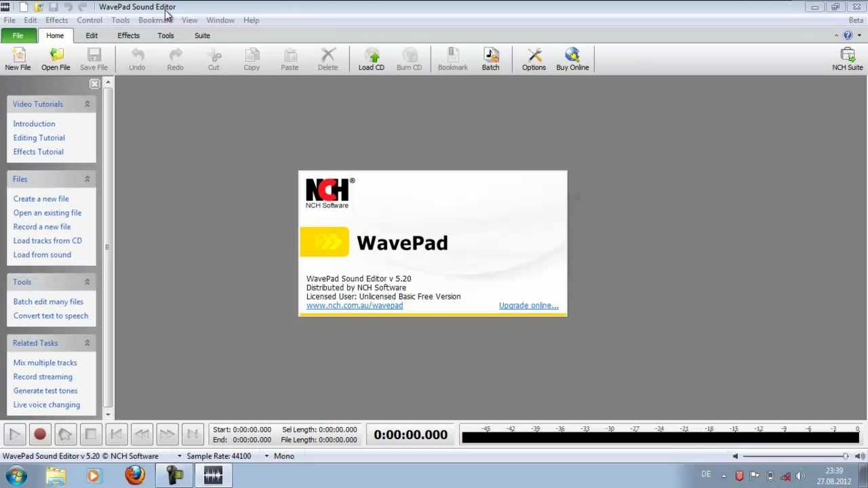Collapse the Video Tutorials section
Image resolution: width=868 pixels, height=488 pixels.
87,104
